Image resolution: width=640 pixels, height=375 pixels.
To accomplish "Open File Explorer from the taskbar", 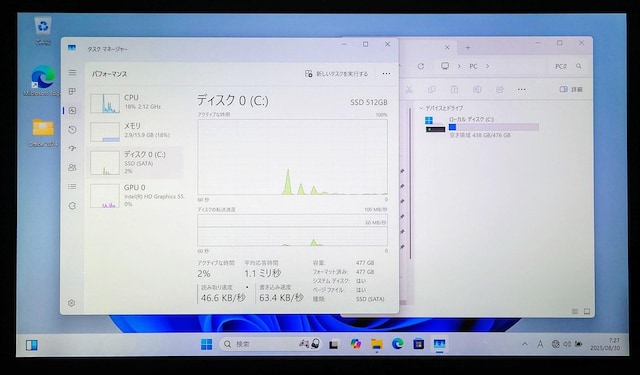I will (377, 344).
